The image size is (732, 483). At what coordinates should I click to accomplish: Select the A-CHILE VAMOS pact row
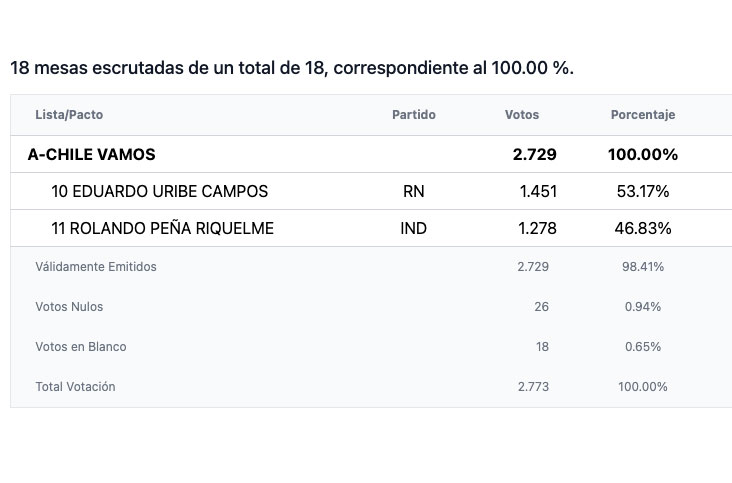(x=371, y=154)
